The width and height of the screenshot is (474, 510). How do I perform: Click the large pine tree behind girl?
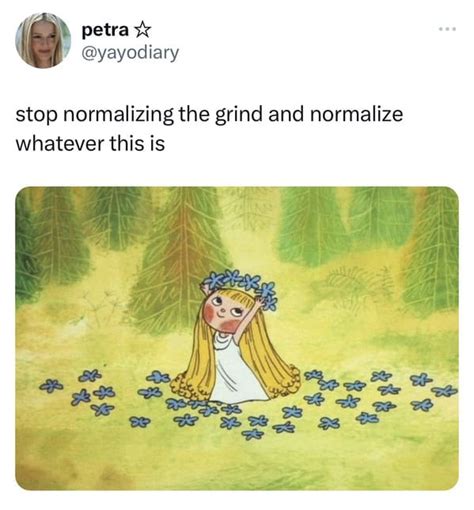(182, 258)
